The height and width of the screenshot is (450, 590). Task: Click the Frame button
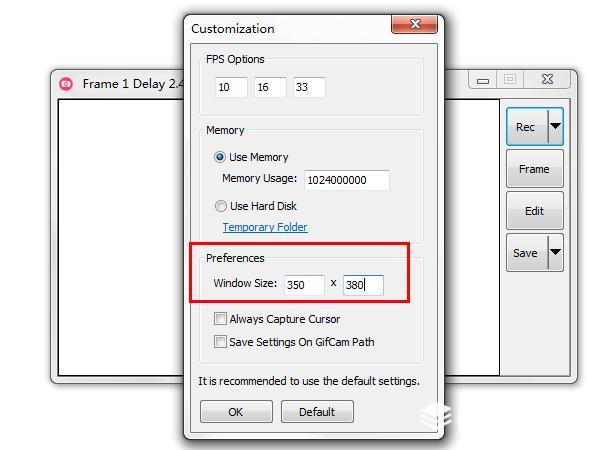coord(534,169)
